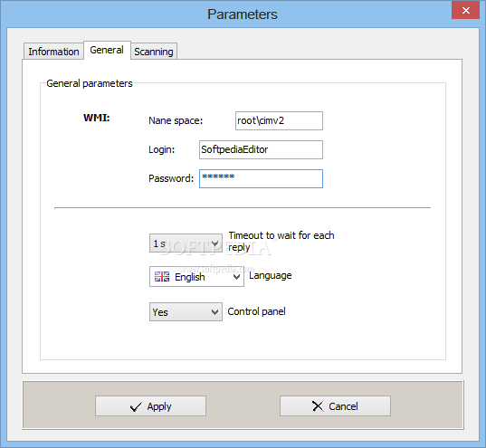Click the 'WMI:' label
This screenshot has height=448, width=486.
click(97, 118)
